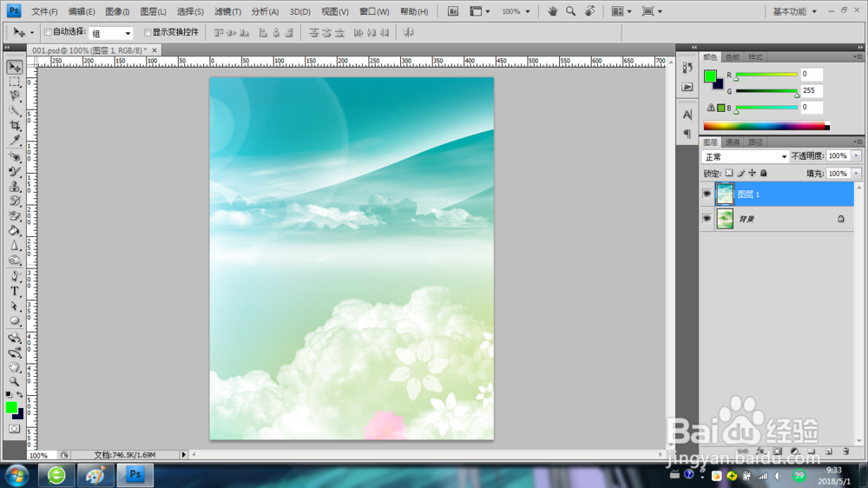Swap foreground and background colors
This screenshot has height=488, width=868.
tap(20, 394)
